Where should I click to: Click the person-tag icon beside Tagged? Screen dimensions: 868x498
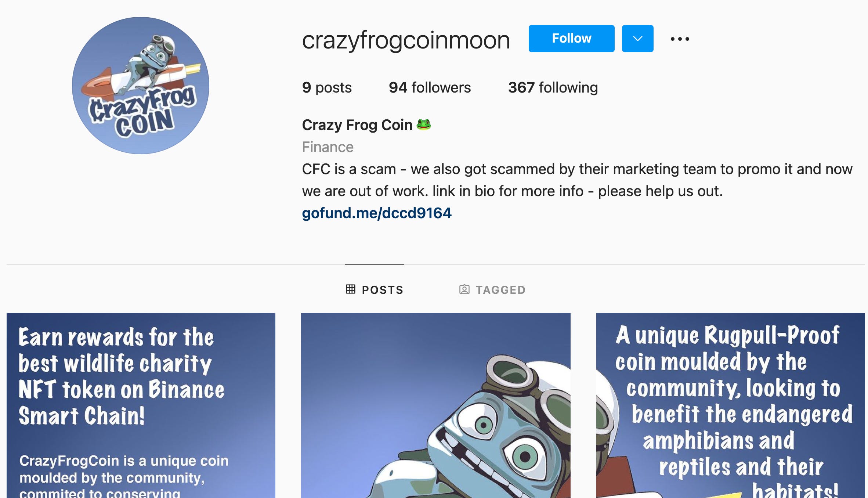464,289
